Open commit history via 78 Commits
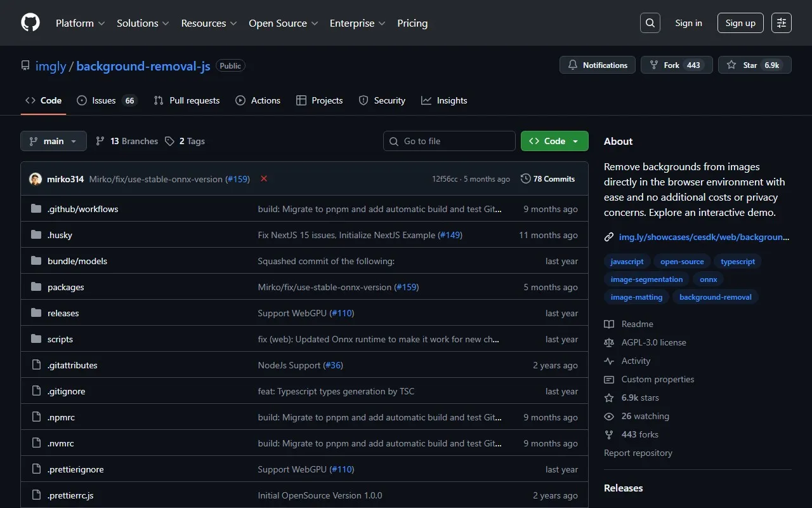 [x=547, y=179]
